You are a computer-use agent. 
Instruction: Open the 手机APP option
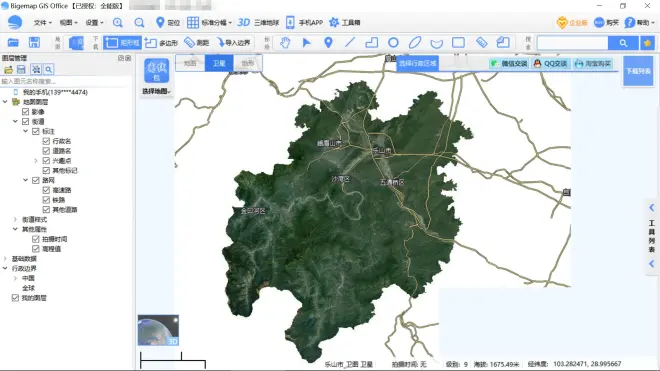point(304,22)
